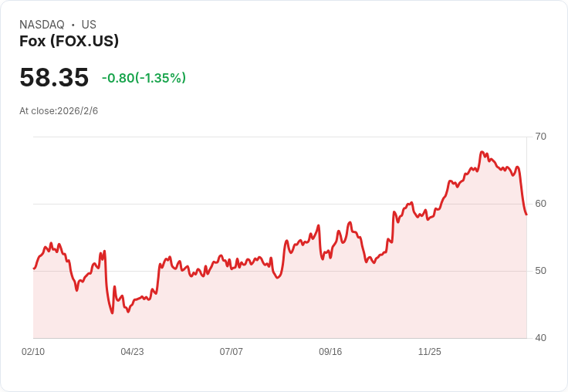The image size is (568, 392).
Task: Click the dot separator between NASDAQ and US
Action: 73,25
